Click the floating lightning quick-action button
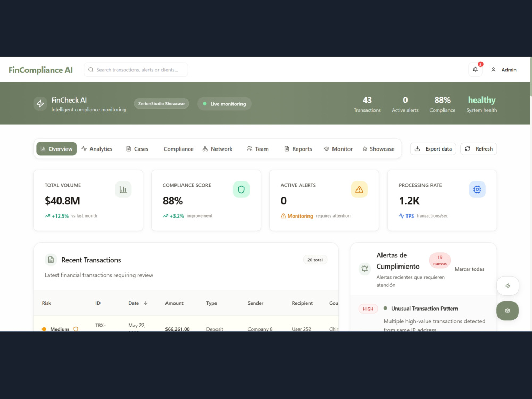 [508, 286]
